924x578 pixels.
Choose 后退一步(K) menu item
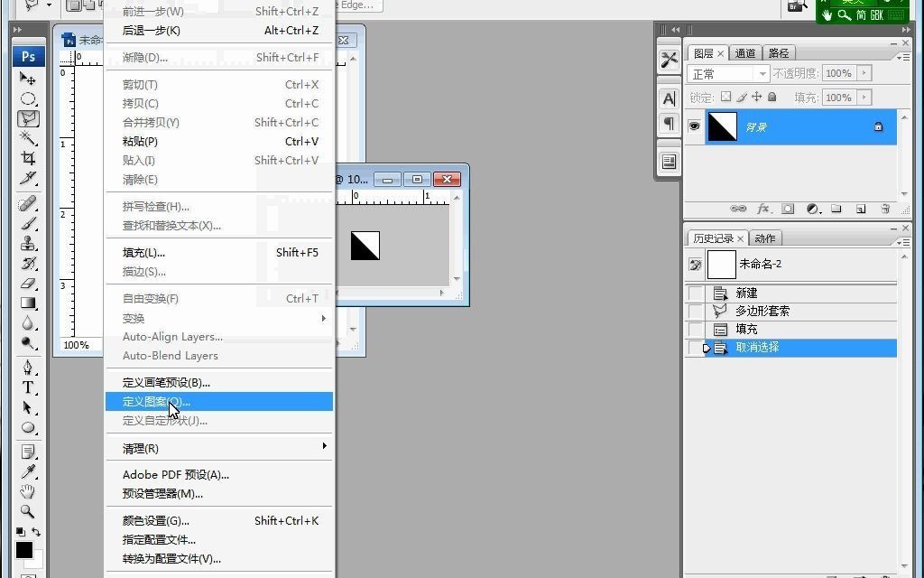[x=219, y=31]
